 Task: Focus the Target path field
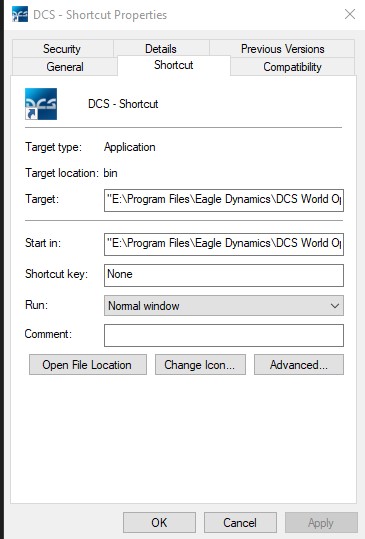coord(224,200)
